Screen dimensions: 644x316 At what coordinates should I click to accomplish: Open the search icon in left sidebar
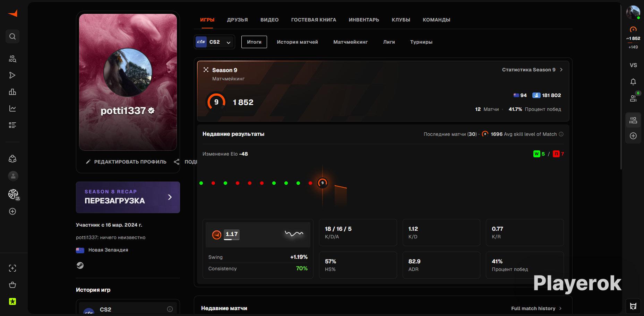click(12, 36)
